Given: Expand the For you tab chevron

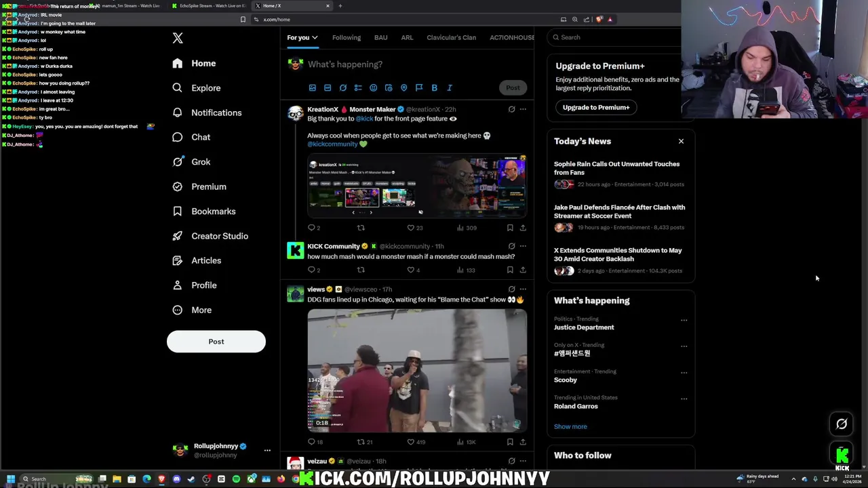Looking at the screenshot, I should point(315,37).
